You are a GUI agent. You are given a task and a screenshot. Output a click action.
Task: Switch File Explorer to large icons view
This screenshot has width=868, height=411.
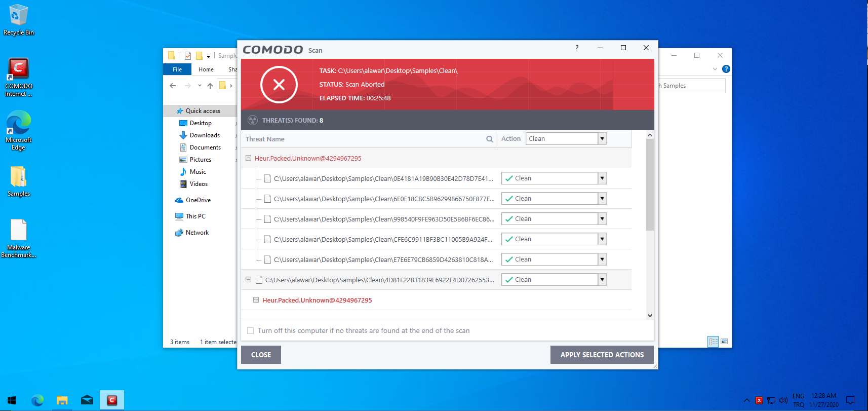[724, 342]
